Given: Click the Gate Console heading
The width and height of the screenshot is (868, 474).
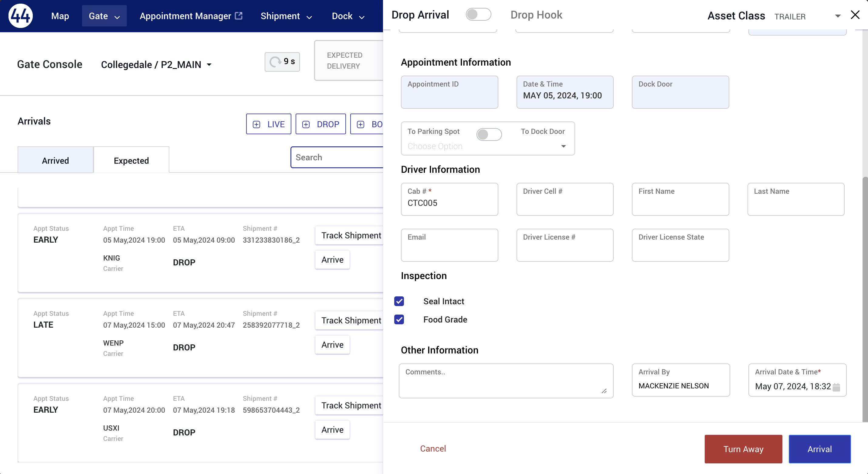Looking at the screenshot, I should 49,64.
